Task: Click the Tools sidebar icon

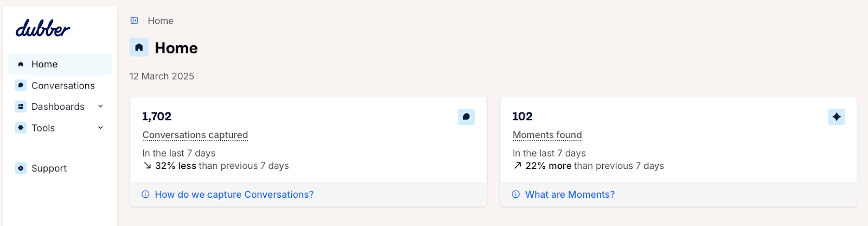Action: coord(21,128)
